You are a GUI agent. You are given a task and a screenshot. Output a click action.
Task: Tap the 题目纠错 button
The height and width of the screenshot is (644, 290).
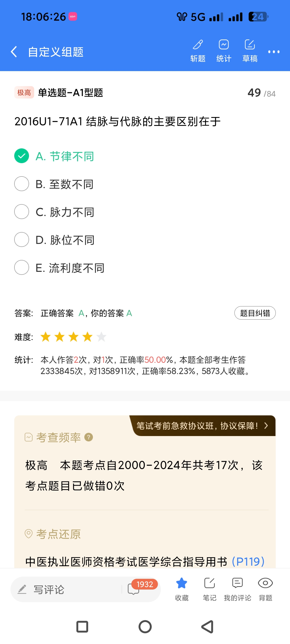coord(255,313)
